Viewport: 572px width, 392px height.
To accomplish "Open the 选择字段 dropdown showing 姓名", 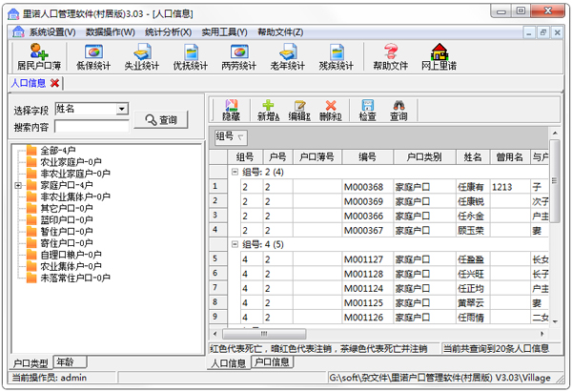I will point(122,109).
